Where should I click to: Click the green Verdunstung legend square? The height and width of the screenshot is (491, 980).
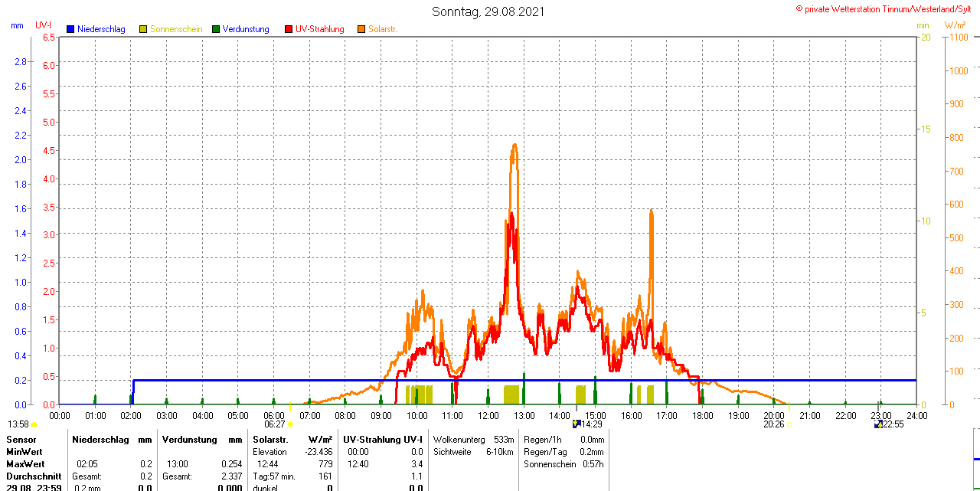tap(216, 29)
